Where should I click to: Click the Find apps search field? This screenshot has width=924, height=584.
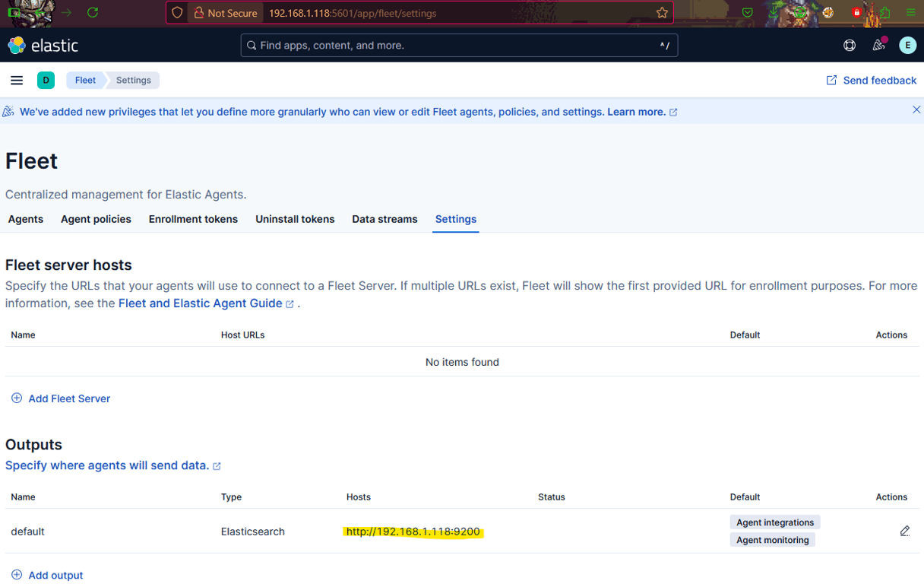[x=459, y=46]
